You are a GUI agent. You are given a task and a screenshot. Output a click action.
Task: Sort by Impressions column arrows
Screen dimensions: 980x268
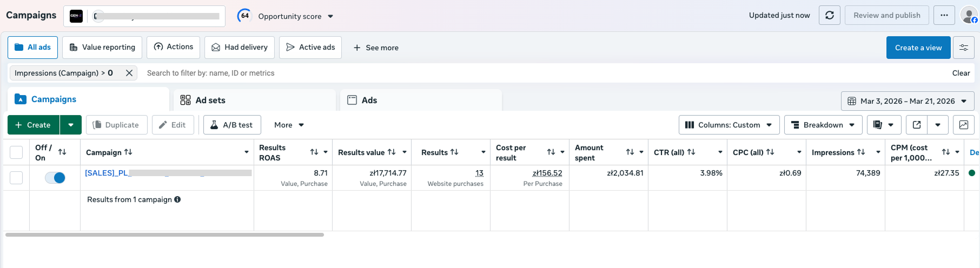pos(861,152)
